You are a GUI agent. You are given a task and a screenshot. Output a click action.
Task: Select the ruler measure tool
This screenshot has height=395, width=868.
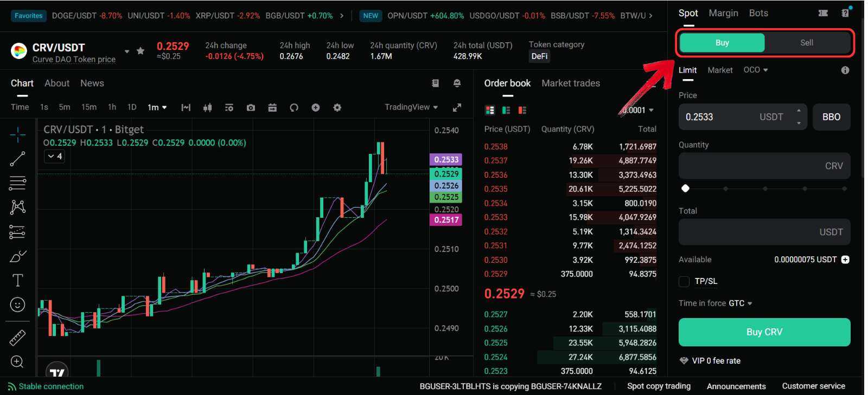coord(17,338)
